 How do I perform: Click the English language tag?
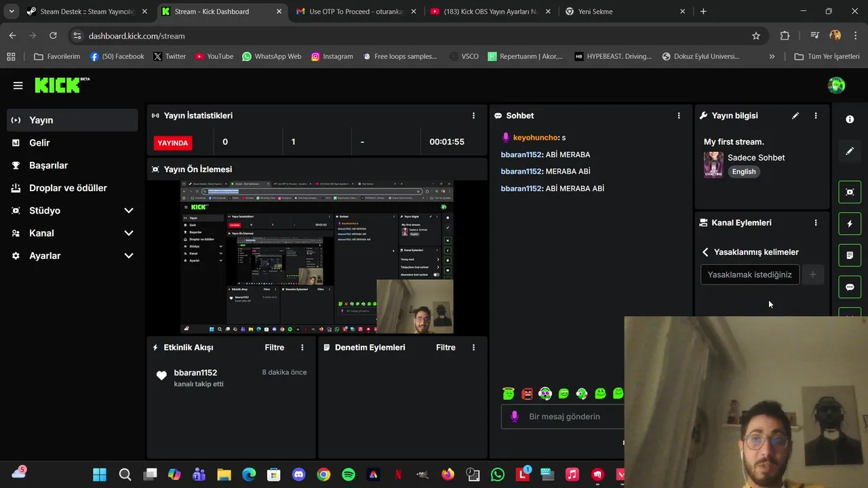click(x=744, y=171)
